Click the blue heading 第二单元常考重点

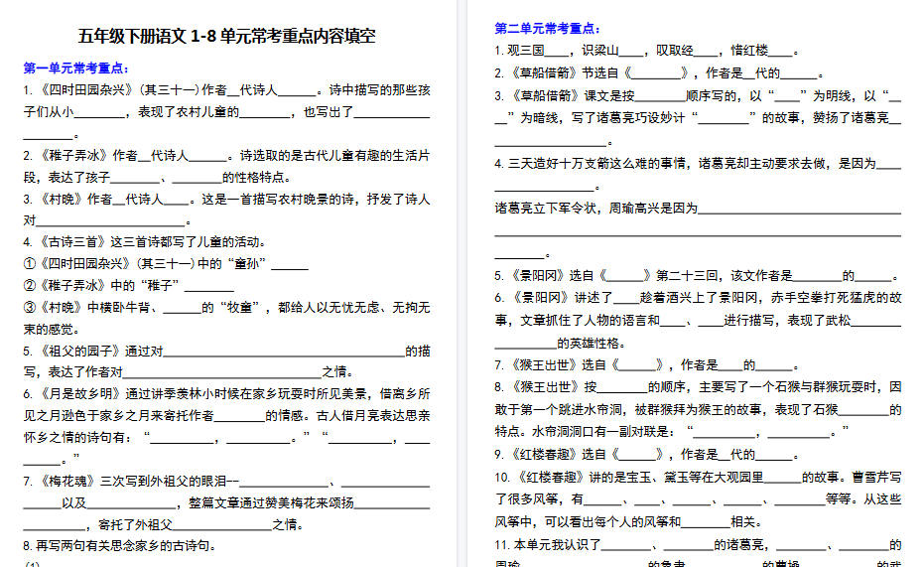pos(548,28)
